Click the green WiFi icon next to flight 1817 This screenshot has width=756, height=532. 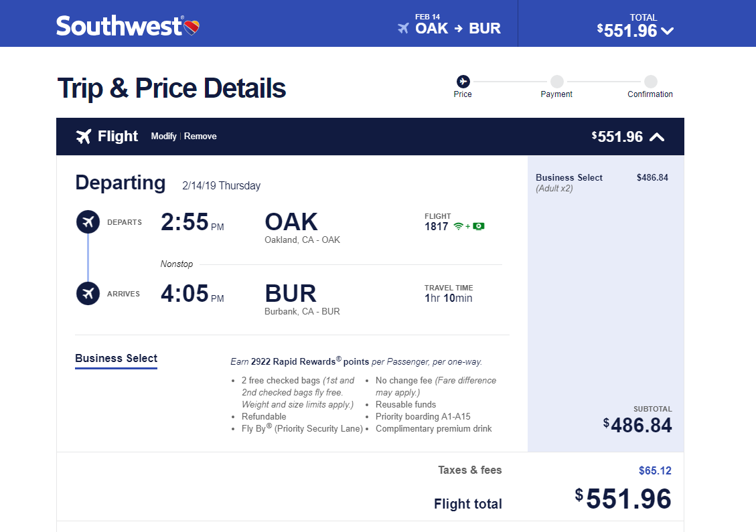459,226
